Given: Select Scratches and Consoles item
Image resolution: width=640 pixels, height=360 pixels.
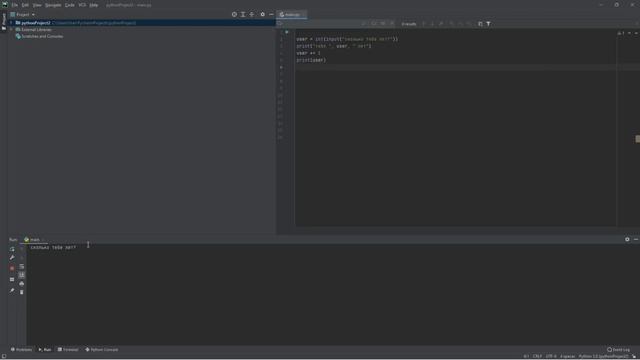Looking at the screenshot, I should coord(42,36).
